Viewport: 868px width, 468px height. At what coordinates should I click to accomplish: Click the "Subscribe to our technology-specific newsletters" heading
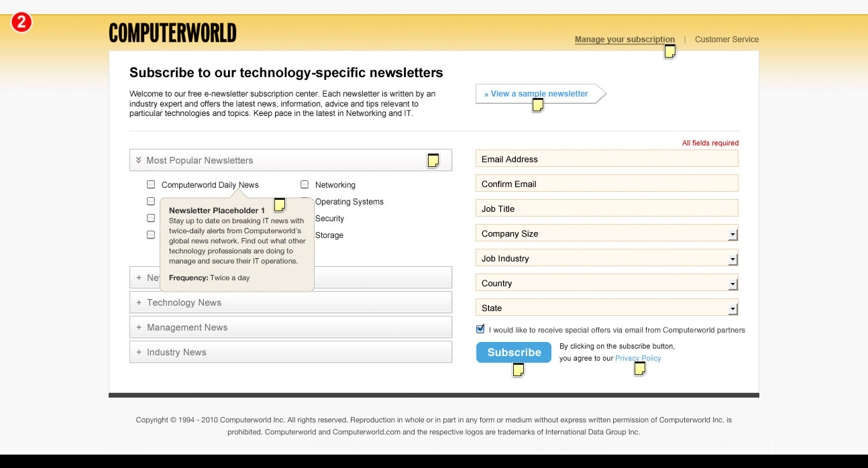click(286, 72)
